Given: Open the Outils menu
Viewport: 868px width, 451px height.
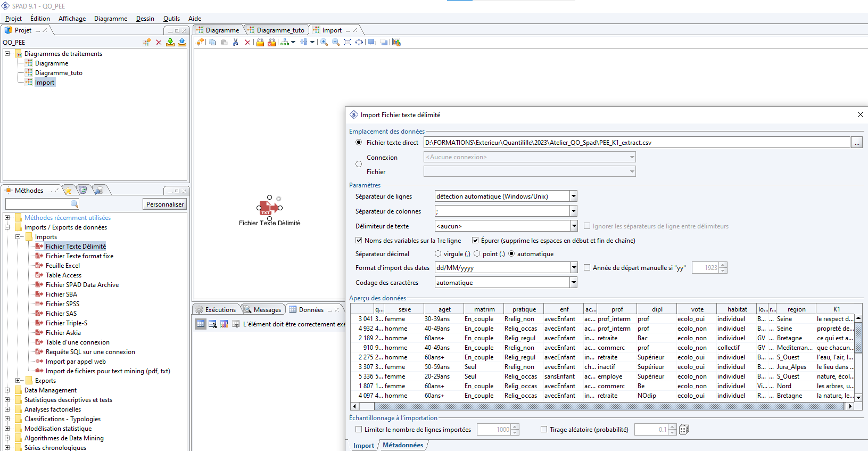Looking at the screenshot, I should [x=171, y=19].
